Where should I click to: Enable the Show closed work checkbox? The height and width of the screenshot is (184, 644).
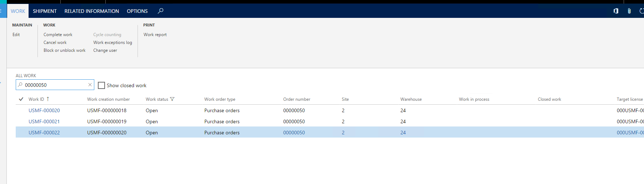tap(101, 85)
